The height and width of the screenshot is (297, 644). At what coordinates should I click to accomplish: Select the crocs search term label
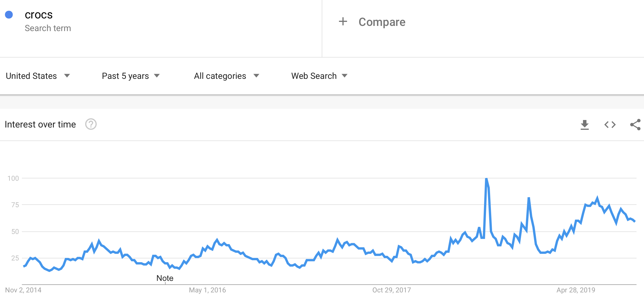pos(38,14)
